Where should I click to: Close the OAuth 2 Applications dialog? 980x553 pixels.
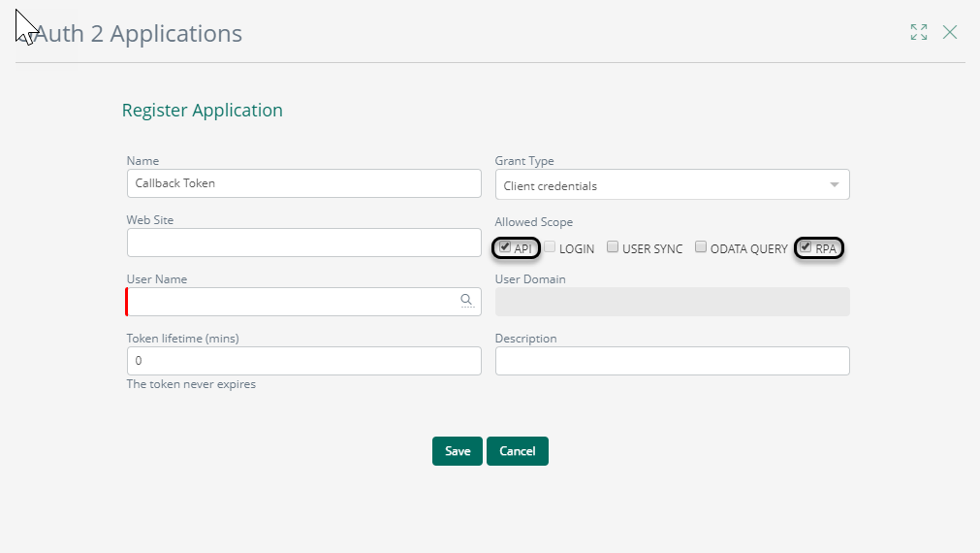[950, 32]
